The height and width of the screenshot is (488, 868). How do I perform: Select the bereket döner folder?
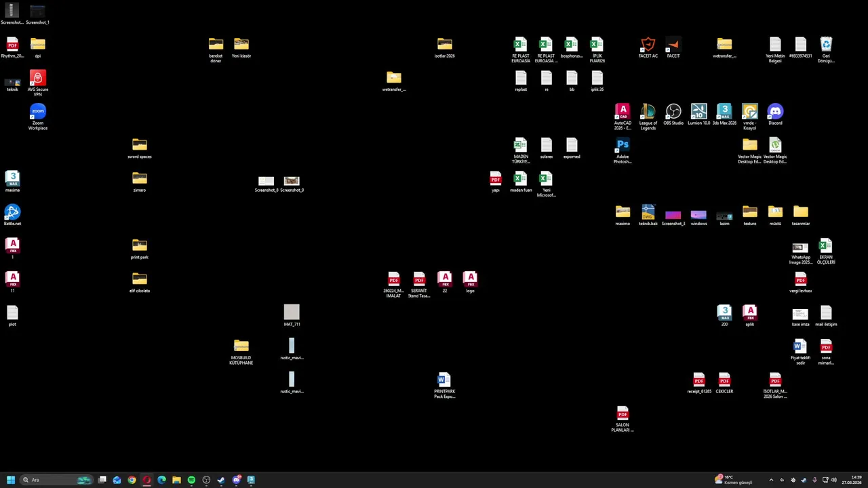tap(216, 50)
